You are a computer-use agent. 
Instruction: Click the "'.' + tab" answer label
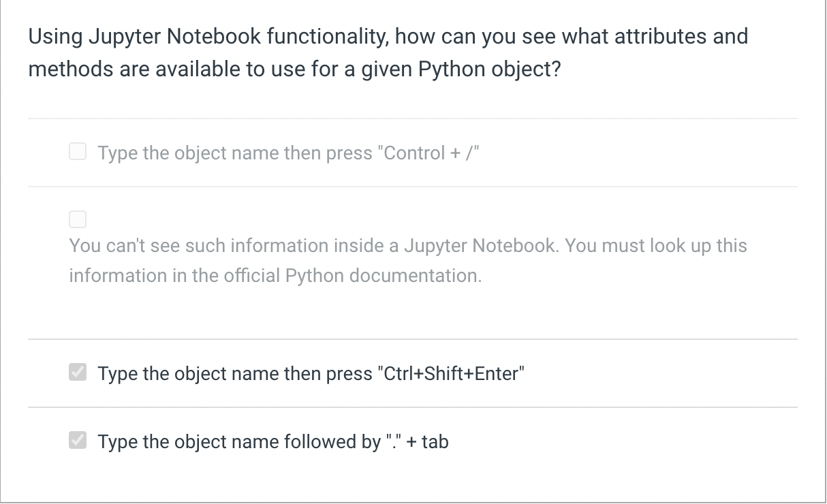point(272,441)
